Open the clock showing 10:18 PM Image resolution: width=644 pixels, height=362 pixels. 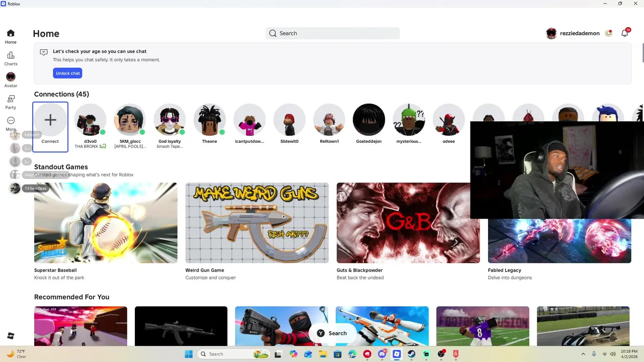pyautogui.click(x=628, y=354)
